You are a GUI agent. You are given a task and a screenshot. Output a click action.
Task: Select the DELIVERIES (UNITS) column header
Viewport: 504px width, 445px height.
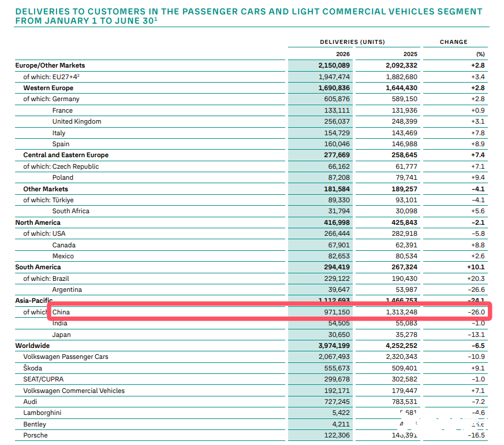click(x=352, y=42)
